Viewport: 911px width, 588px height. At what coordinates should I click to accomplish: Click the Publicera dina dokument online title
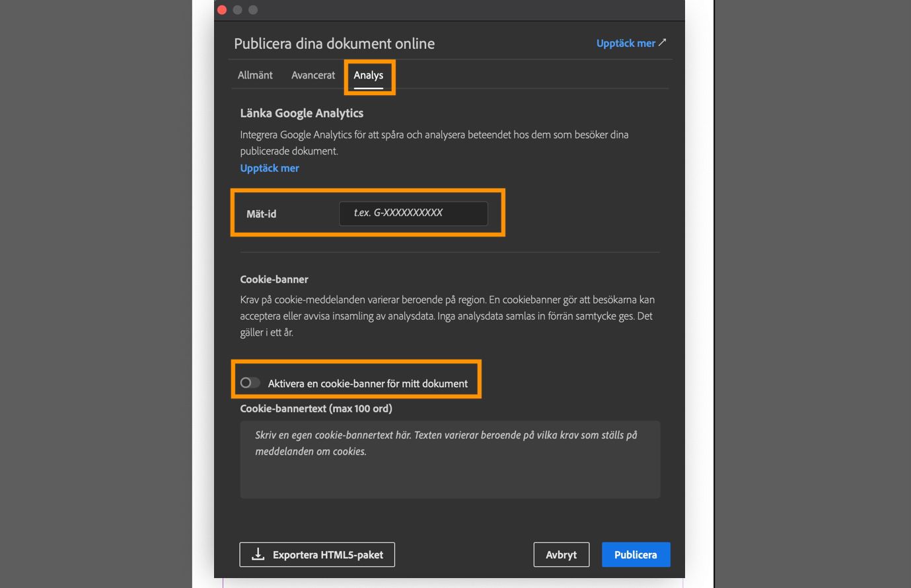(334, 44)
